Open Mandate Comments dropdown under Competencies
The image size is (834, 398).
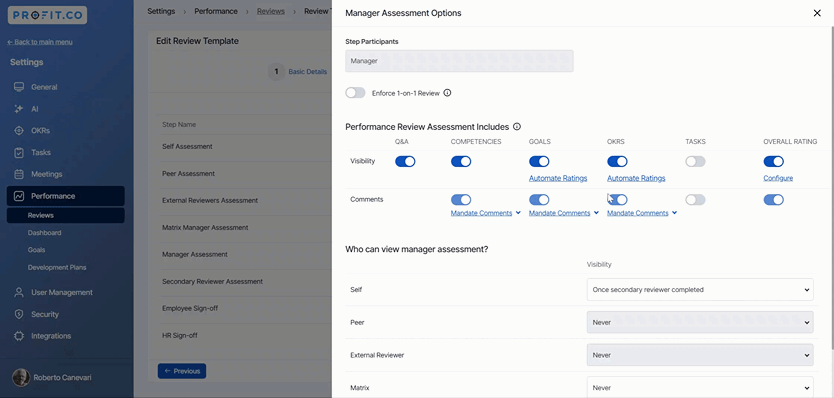486,213
